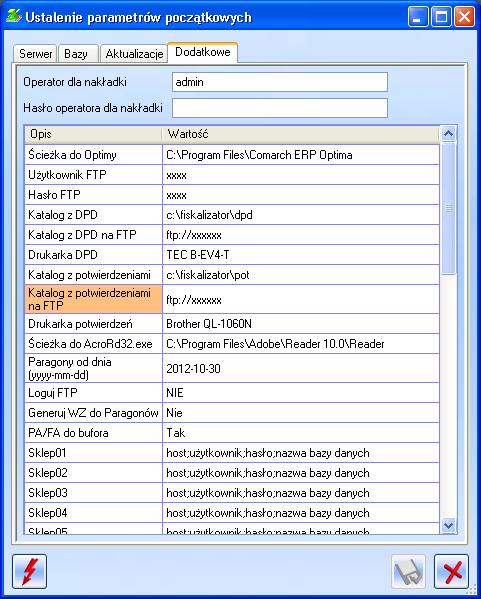Click the app icon in title bar
Screen dimensions: 481x599
click(13, 17)
